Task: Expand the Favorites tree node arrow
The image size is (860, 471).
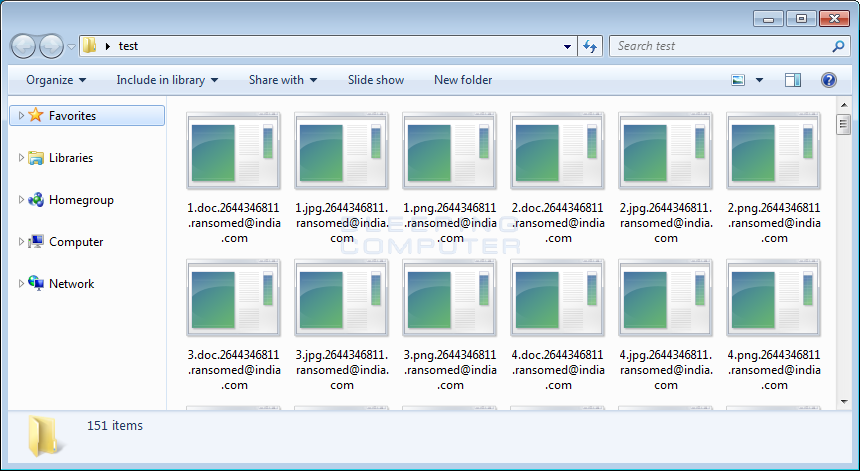Action: click(21, 116)
